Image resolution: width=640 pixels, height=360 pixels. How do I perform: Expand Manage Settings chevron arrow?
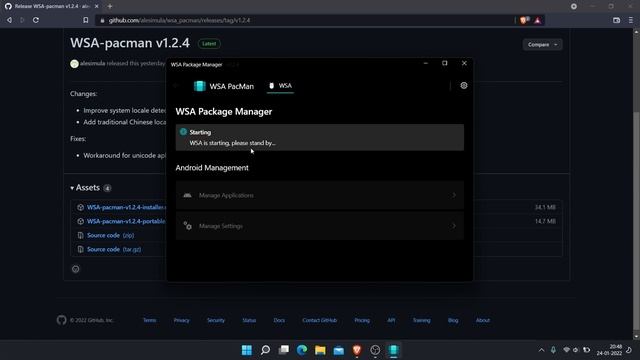click(x=453, y=226)
